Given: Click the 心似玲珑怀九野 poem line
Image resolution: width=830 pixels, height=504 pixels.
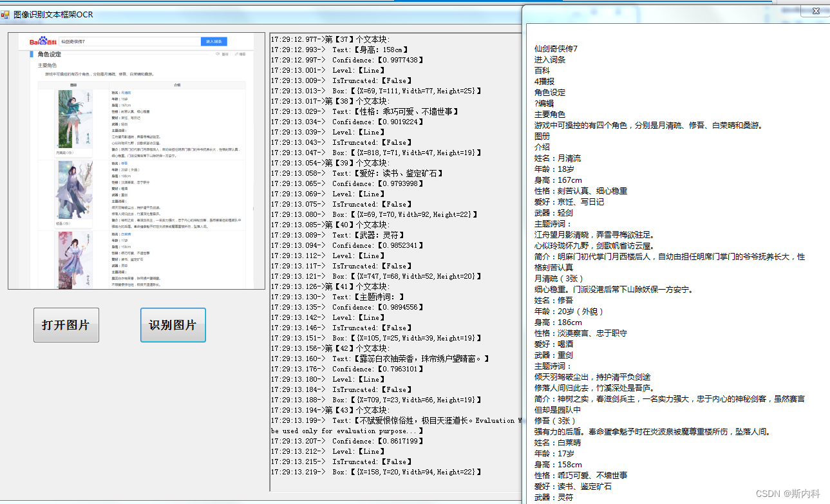Looking at the screenshot, I should tap(594, 246).
